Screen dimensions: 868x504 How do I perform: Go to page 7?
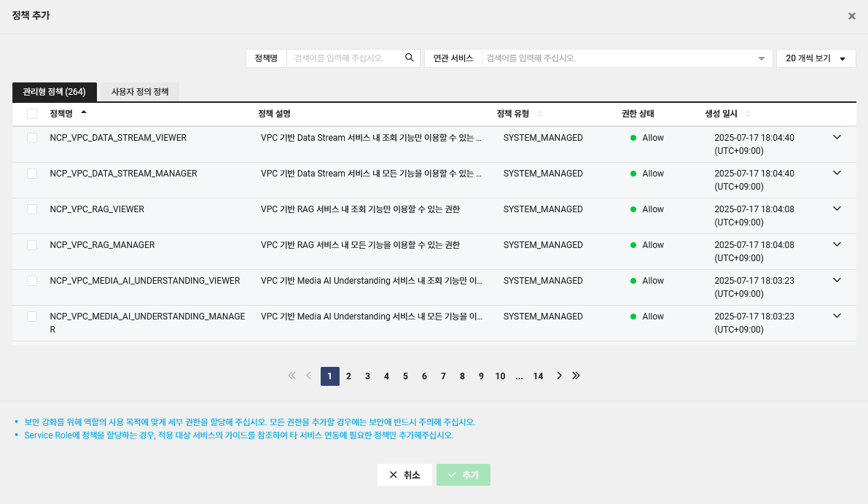(x=443, y=376)
